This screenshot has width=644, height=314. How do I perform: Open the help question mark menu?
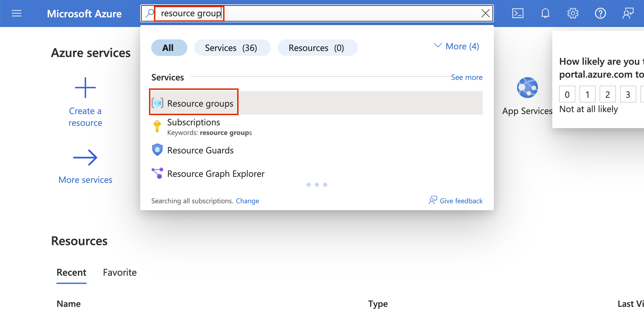point(600,13)
